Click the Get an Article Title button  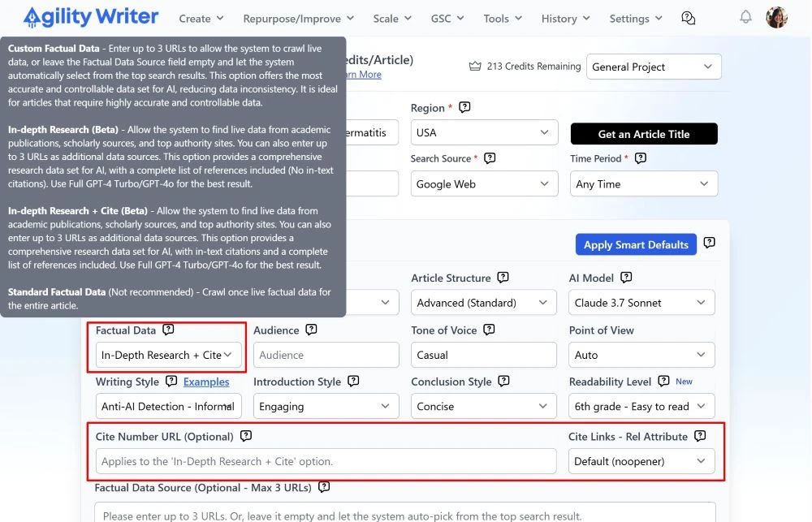(644, 134)
